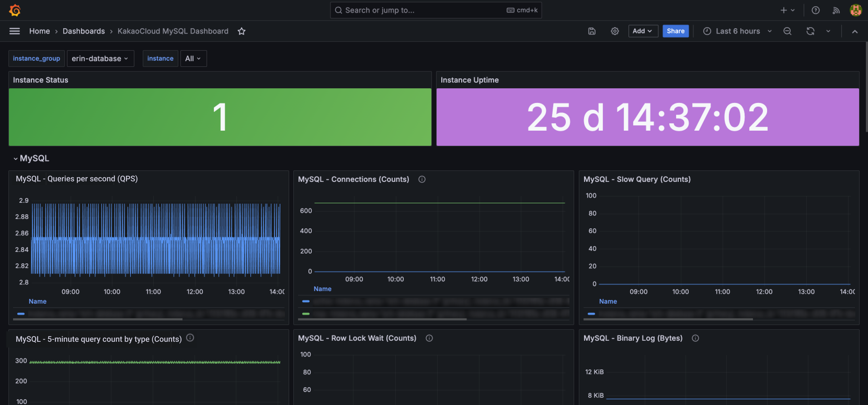Go to Home breadcrumb
Viewport: 868px width, 405px height.
click(x=39, y=31)
